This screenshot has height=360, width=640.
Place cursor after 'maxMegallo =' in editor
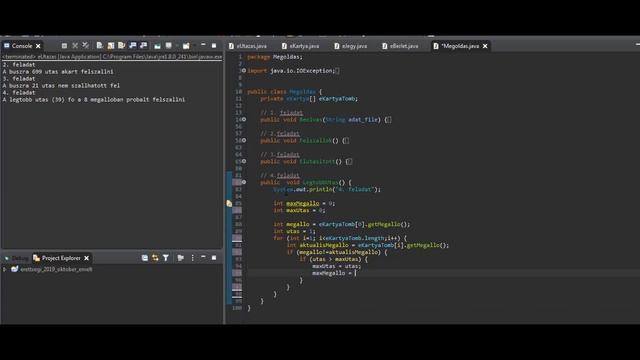356,273
